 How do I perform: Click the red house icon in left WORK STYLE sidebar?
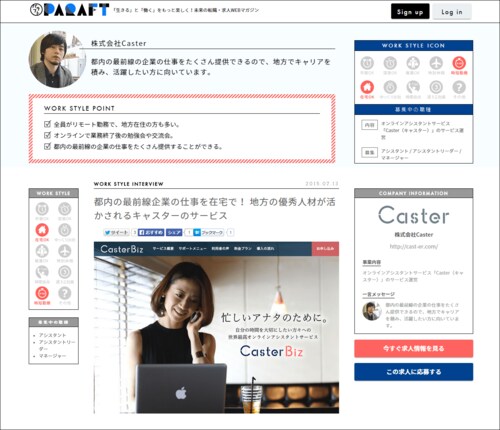point(42,230)
